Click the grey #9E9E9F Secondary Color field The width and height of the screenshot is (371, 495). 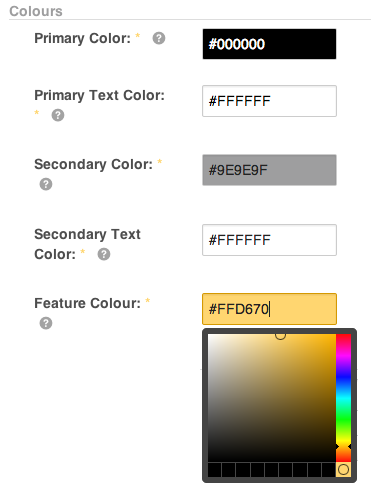click(x=269, y=170)
